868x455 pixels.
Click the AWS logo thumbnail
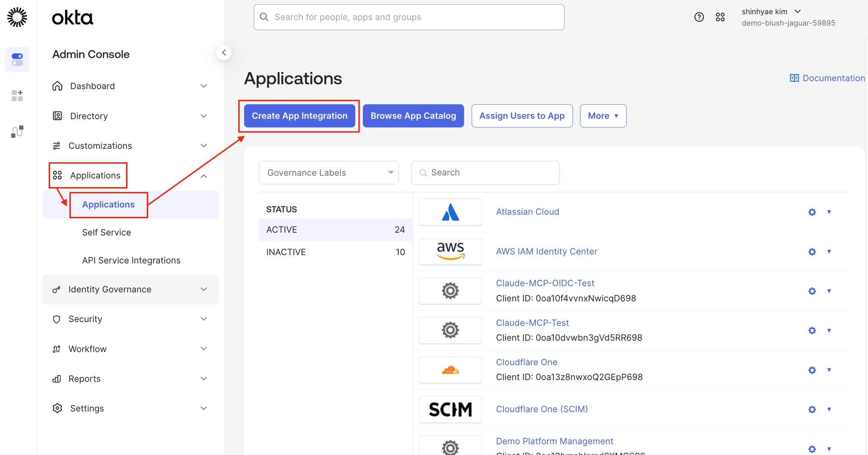coord(451,251)
